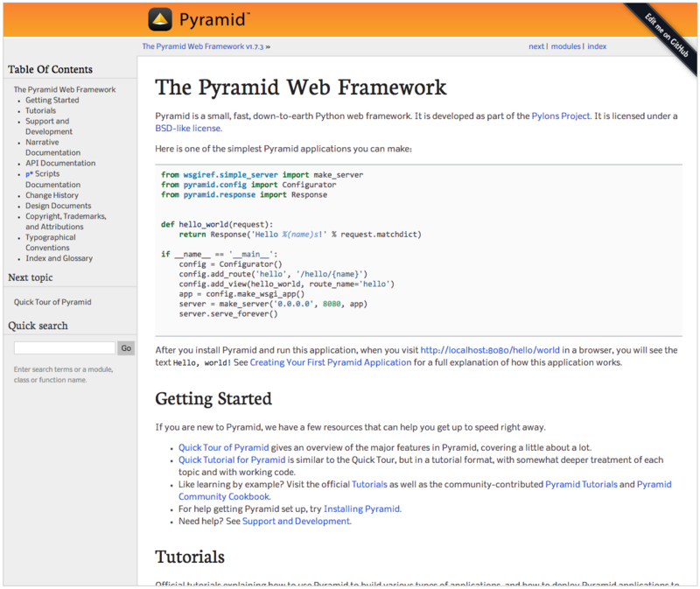
Task: Open Design Documents sidebar entry
Action: (58, 206)
